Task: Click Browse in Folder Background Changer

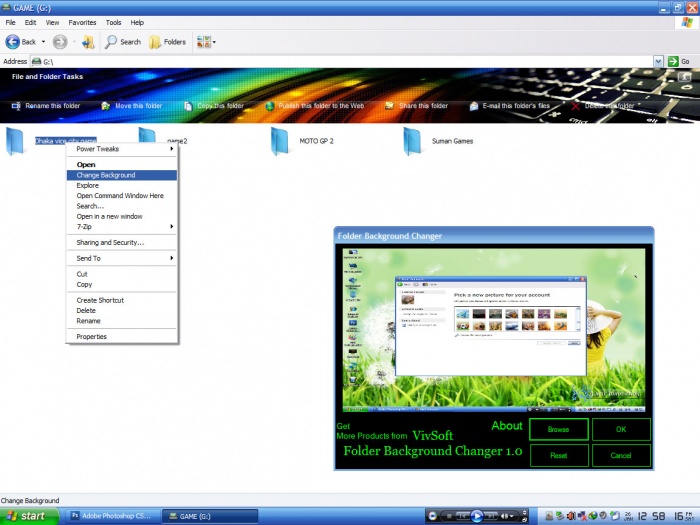Action: pos(558,429)
